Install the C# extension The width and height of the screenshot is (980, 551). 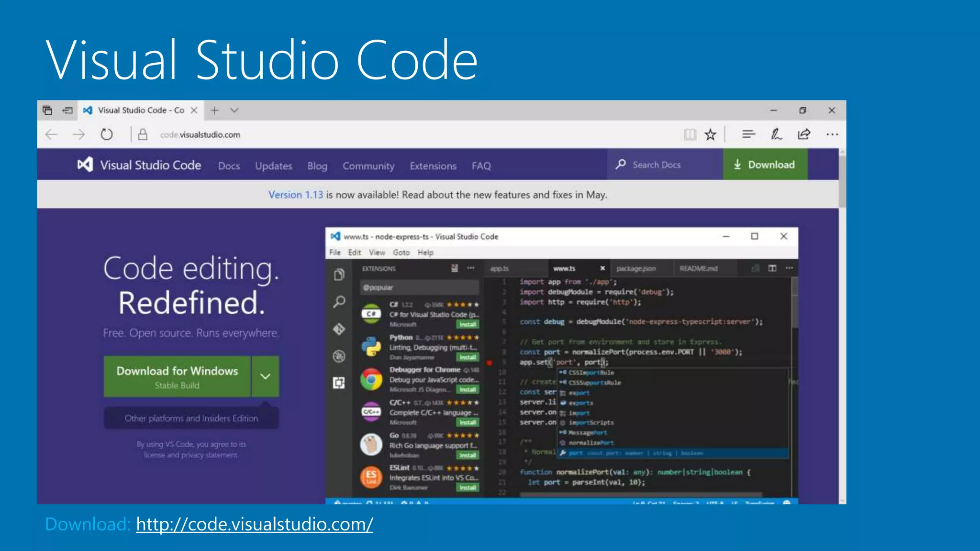coord(468,325)
